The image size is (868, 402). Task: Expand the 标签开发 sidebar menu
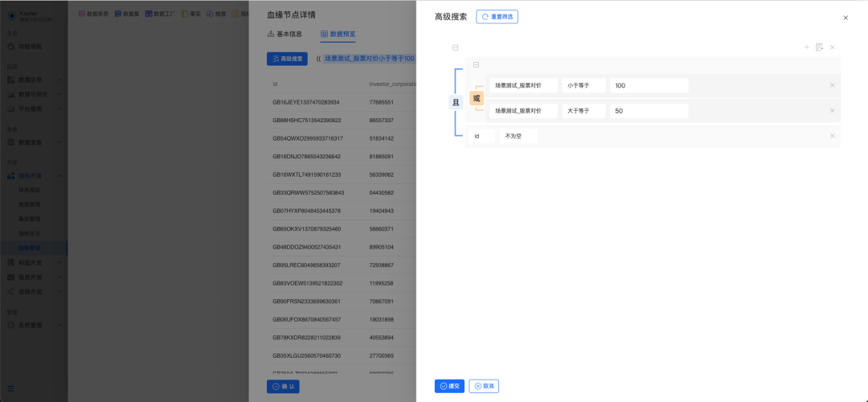pos(34,262)
